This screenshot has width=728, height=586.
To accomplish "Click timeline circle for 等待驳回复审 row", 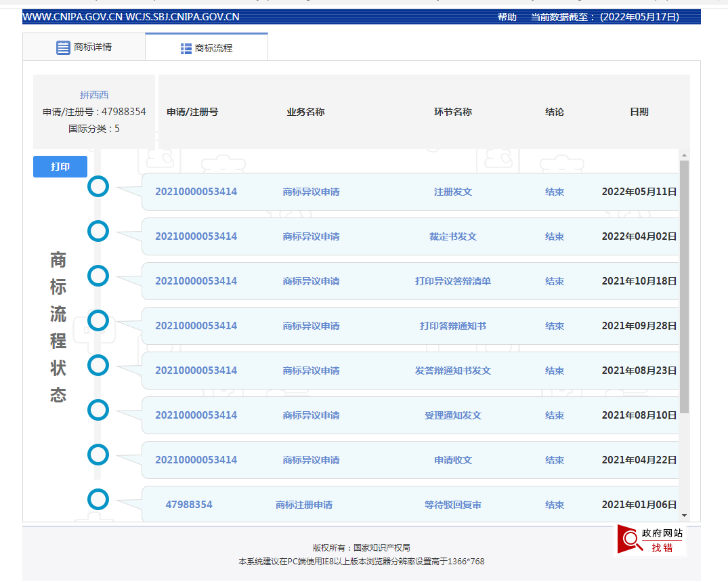I will click(98, 499).
